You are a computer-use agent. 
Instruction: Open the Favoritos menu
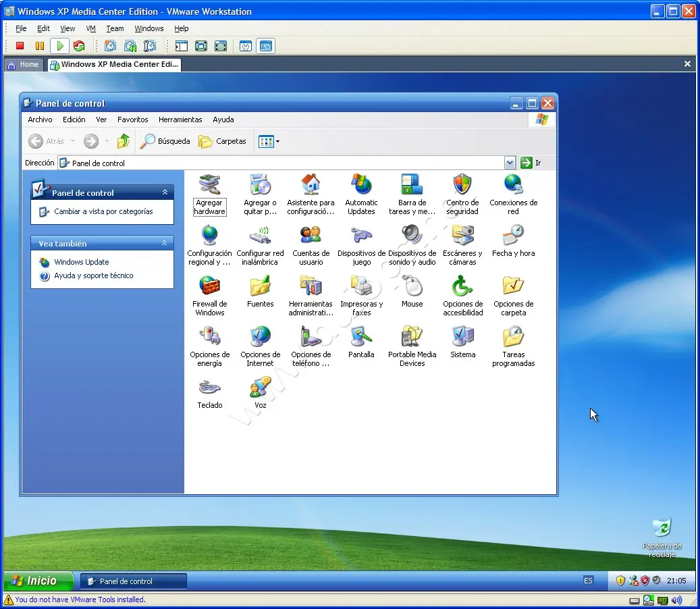132,120
